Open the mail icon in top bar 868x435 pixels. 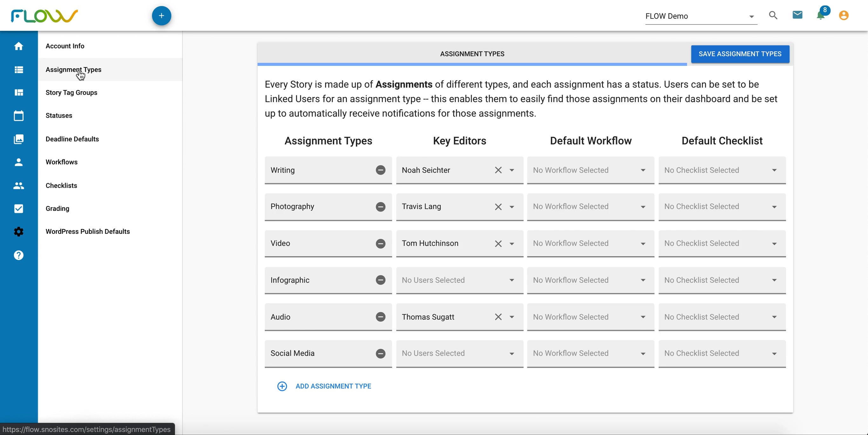click(x=797, y=15)
